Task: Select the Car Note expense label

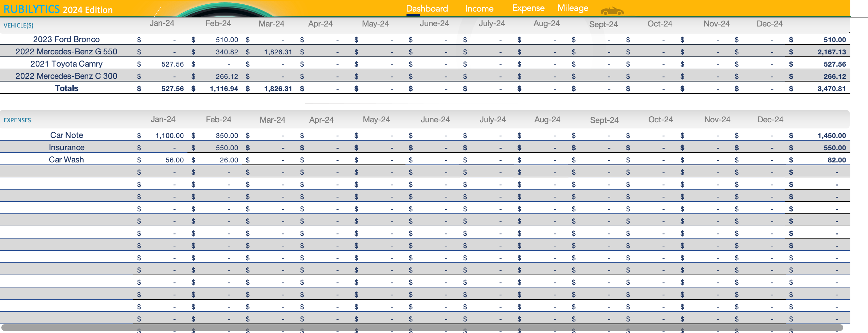Action: [67, 135]
